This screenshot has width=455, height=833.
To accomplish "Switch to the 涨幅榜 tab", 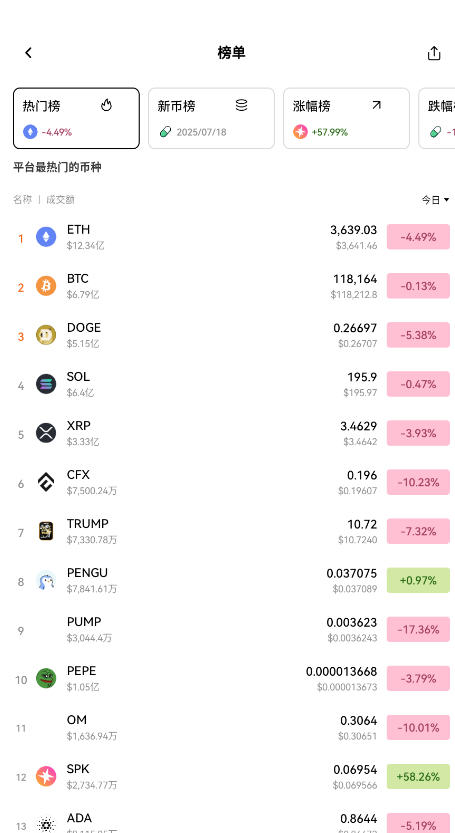I will pyautogui.click(x=347, y=118).
